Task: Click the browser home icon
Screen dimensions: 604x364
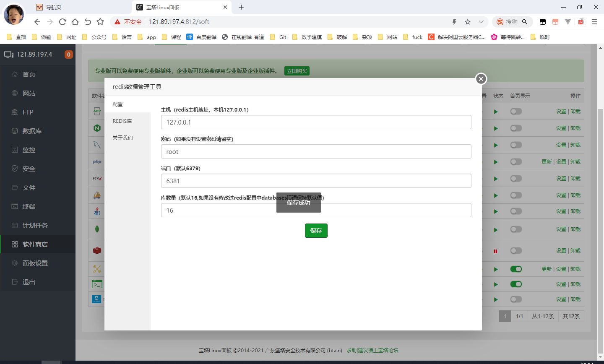Action: click(75, 22)
